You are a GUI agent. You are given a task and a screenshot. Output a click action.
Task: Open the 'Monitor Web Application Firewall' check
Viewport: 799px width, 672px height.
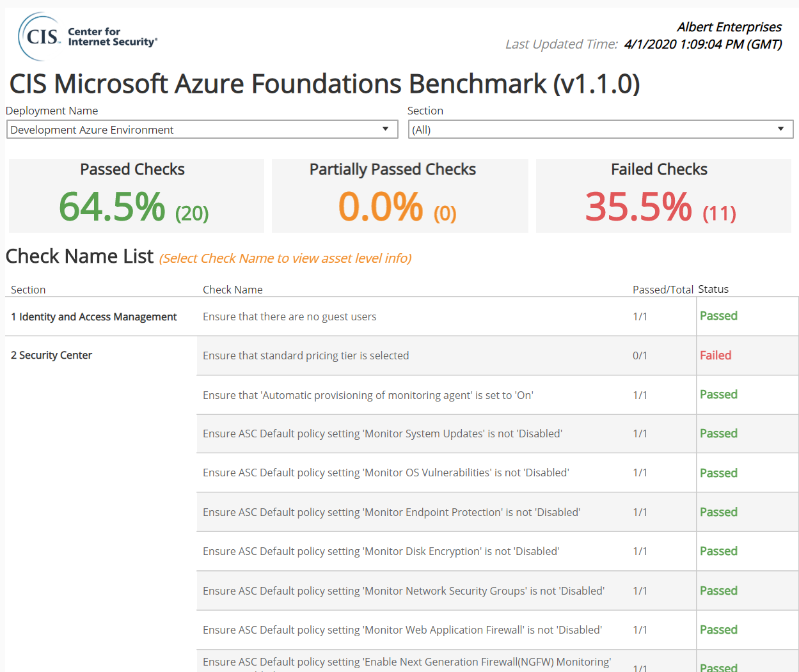pos(402,630)
